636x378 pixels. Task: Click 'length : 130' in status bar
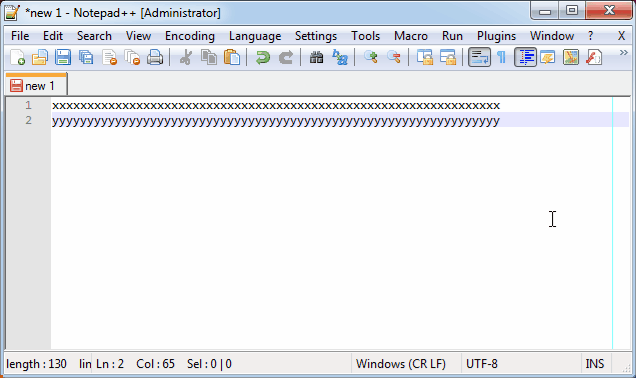[37, 364]
